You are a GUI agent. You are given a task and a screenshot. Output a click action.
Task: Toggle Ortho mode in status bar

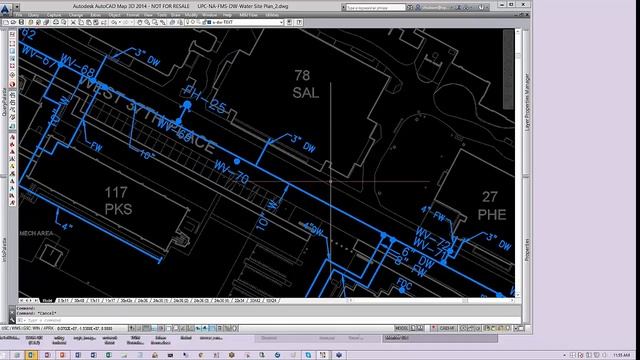coord(153,328)
